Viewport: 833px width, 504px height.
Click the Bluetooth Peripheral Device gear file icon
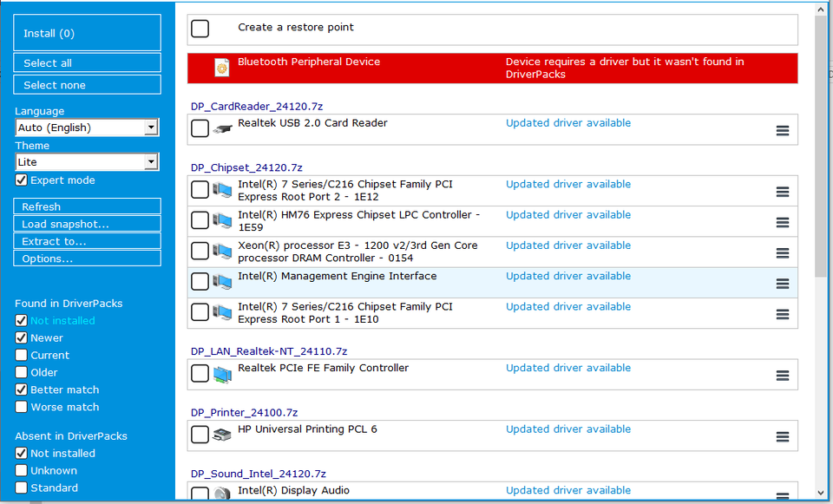click(x=221, y=68)
